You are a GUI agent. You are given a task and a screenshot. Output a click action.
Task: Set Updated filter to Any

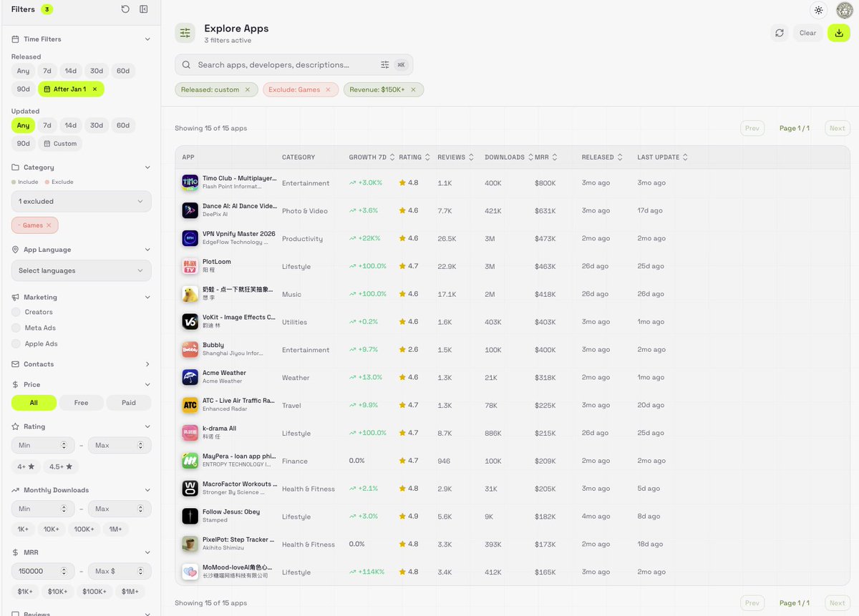24,125
